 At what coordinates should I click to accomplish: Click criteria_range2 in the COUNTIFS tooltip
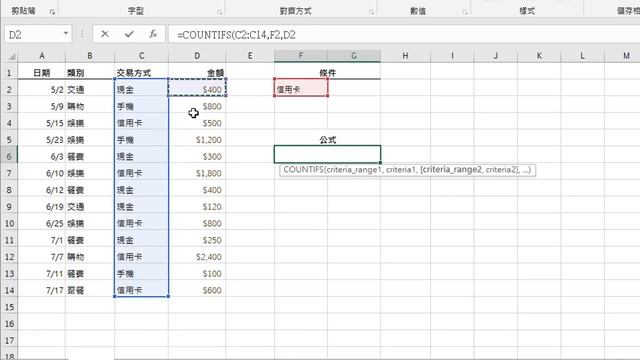[453, 170]
